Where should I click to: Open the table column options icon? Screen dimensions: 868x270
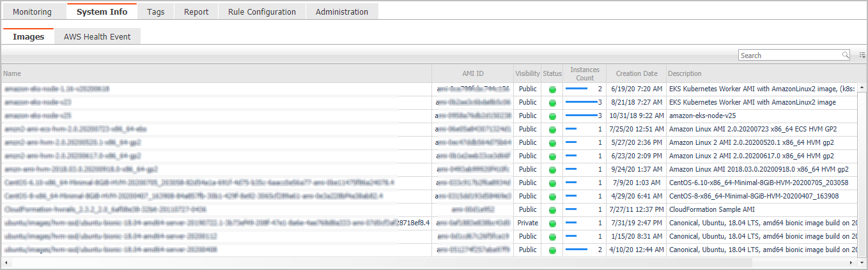click(862, 56)
